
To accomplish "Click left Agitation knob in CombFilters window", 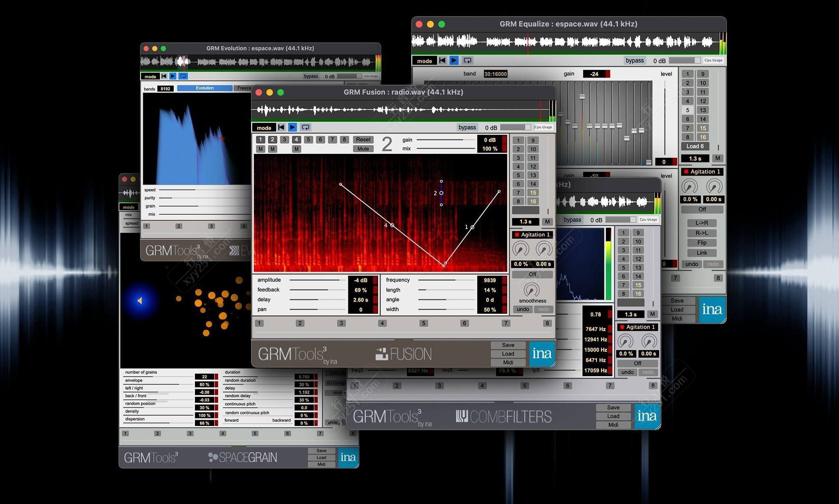I will coord(626,341).
